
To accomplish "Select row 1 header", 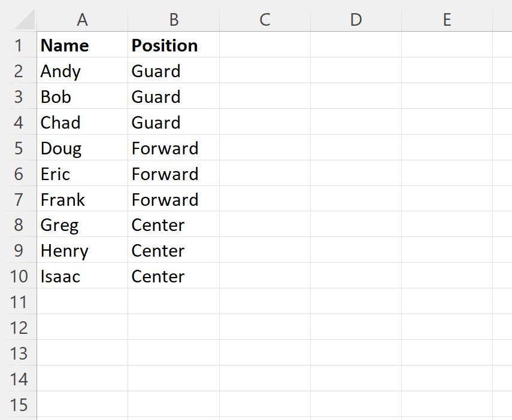I will pyautogui.click(x=19, y=45).
